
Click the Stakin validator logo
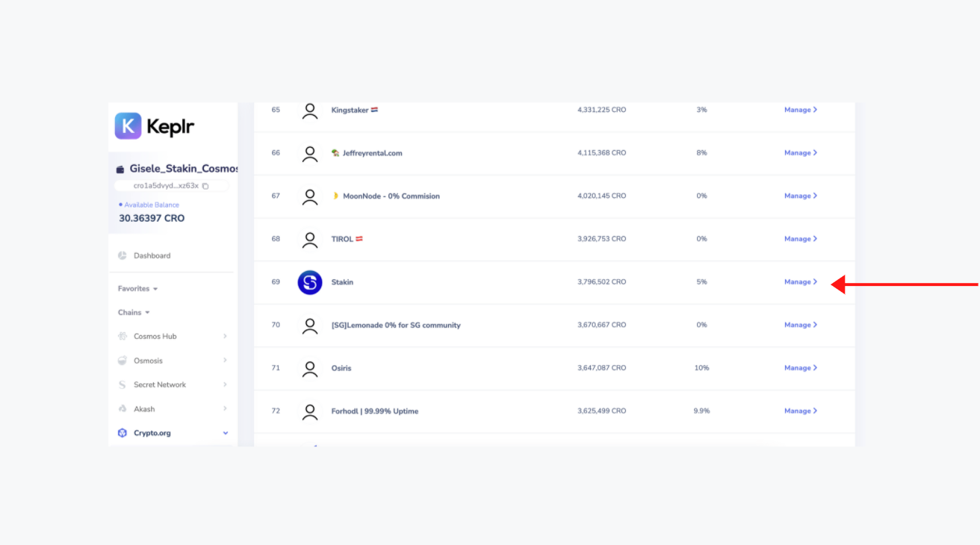click(310, 282)
